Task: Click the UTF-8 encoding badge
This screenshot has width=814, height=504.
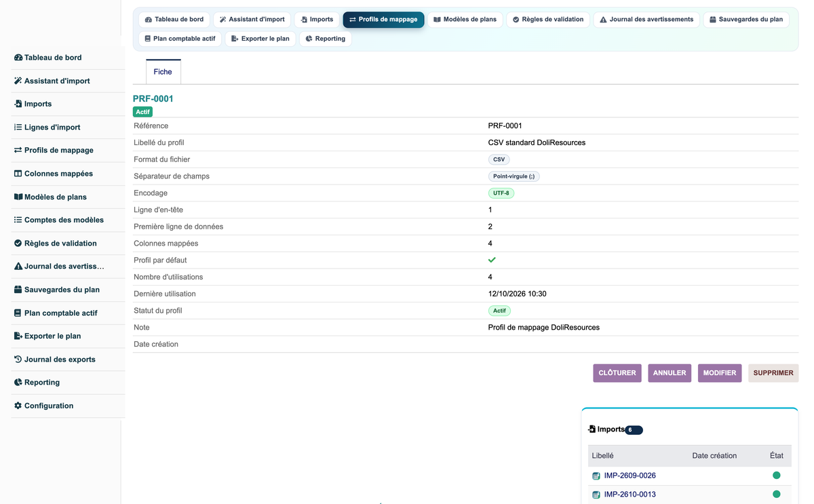Action: pyautogui.click(x=501, y=193)
